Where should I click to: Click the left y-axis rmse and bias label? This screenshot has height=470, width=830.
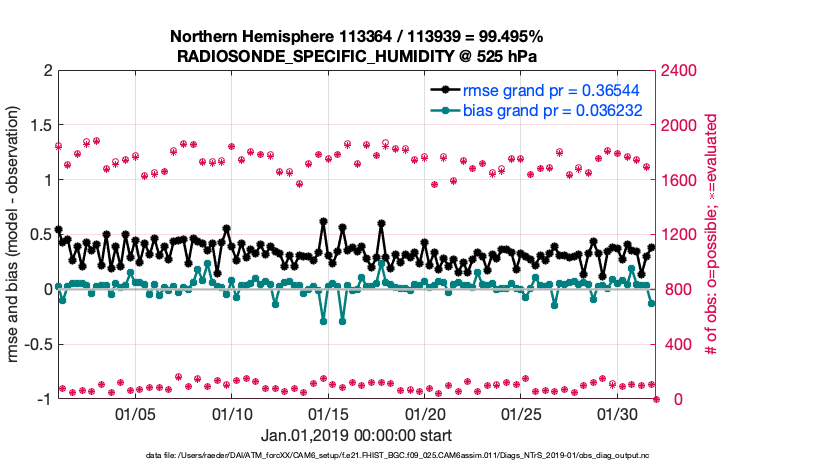17,235
